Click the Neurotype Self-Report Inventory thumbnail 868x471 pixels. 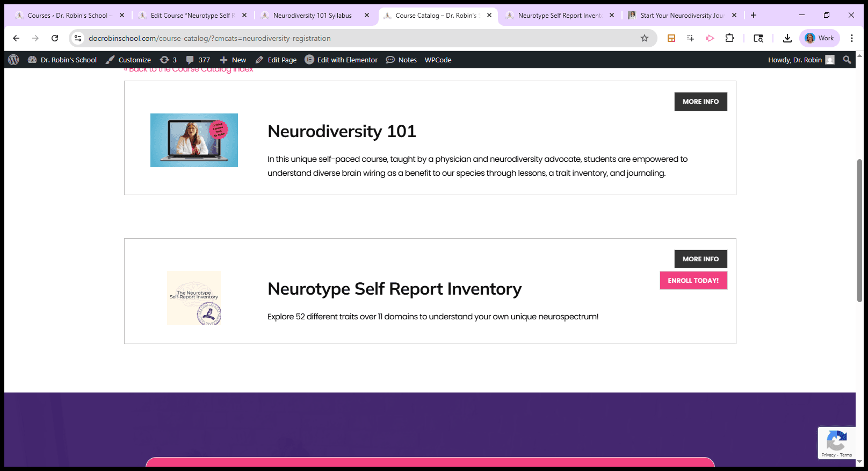(194, 298)
